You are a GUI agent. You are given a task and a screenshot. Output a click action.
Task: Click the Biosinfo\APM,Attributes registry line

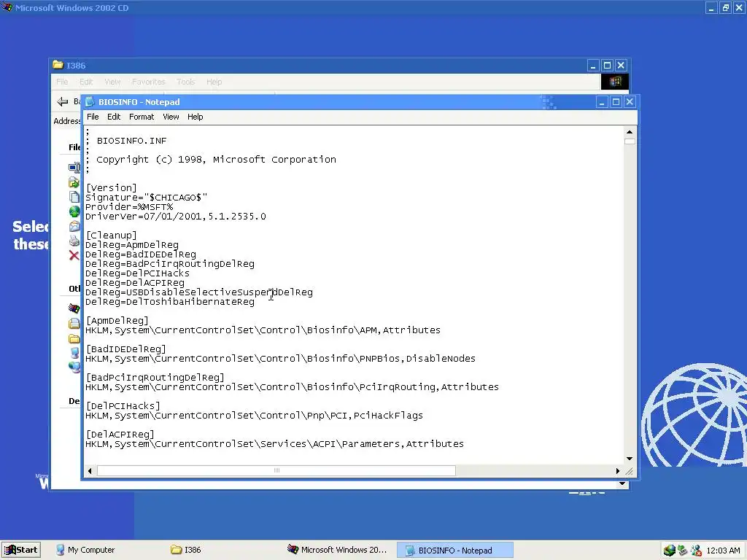coord(263,330)
